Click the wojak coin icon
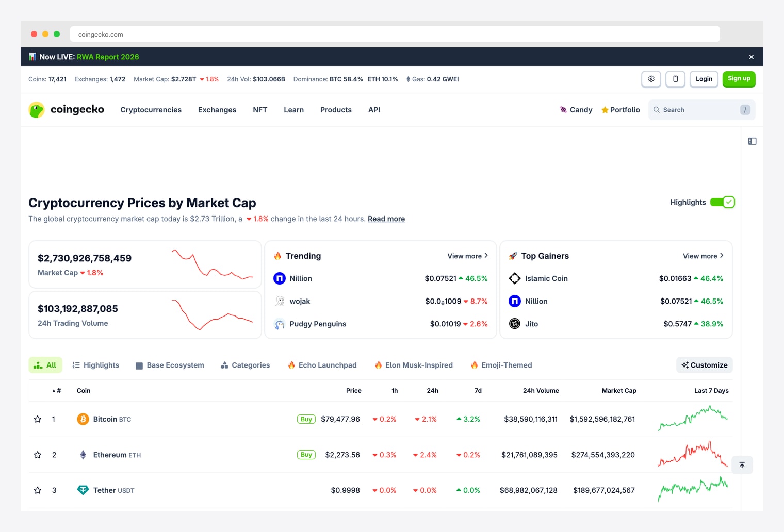 pos(280,301)
